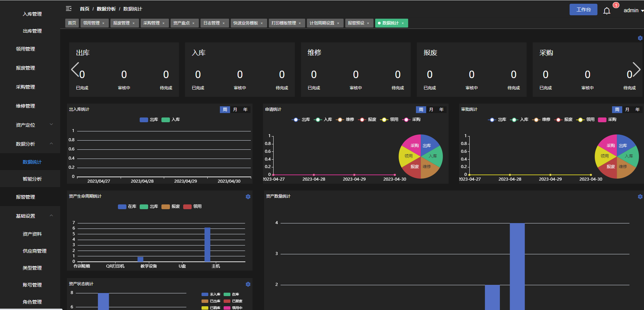Close the 报废管理 tab
644x310 pixels.
(x=134, y=23)
